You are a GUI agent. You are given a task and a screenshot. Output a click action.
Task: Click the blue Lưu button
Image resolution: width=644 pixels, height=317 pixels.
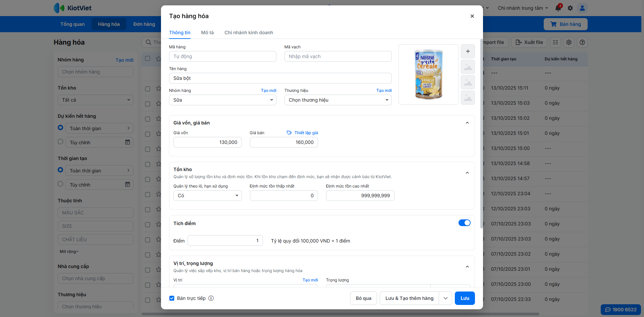coord(465,298)
